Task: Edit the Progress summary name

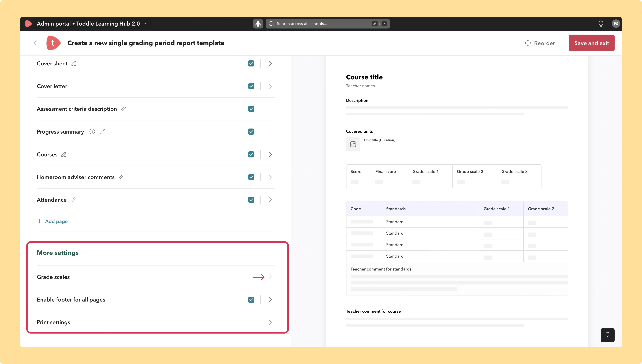Action: point(103,131)
